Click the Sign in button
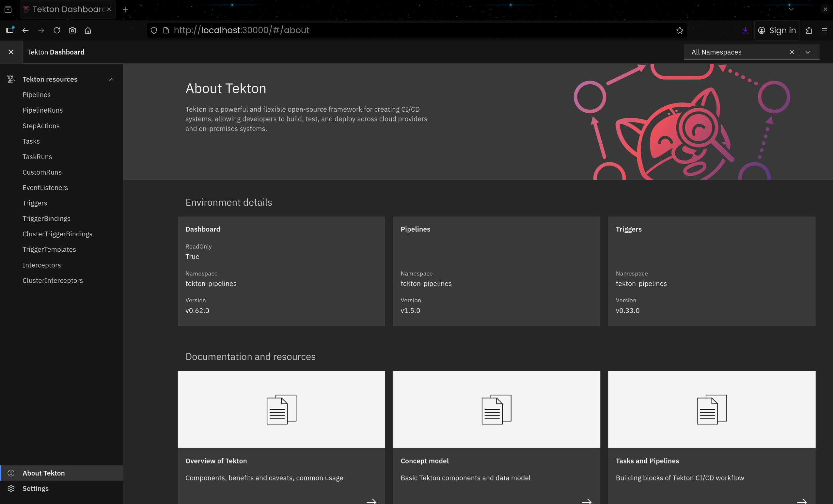Screen dimensions: 833x504 pyautogui.click(x=777, y=30)
